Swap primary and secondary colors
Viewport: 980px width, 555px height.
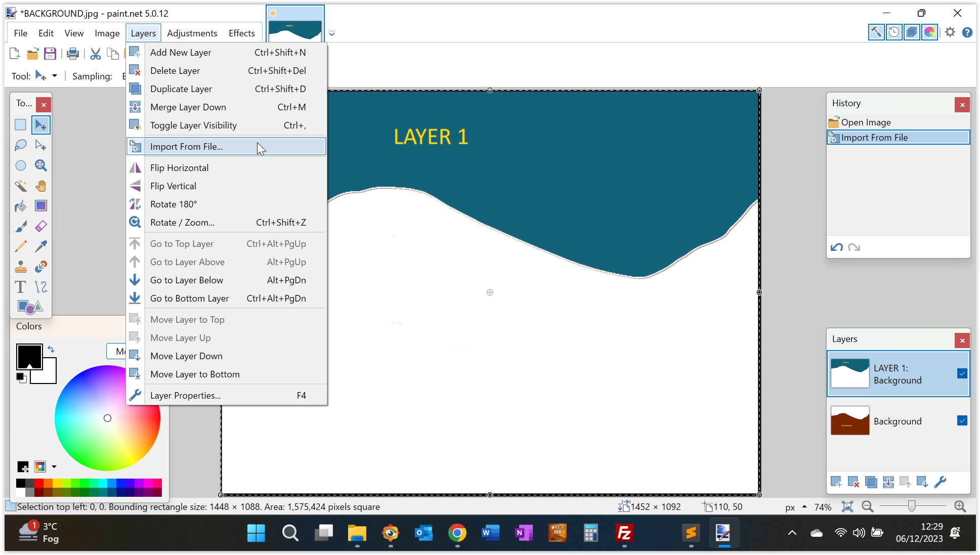point(51,349)
